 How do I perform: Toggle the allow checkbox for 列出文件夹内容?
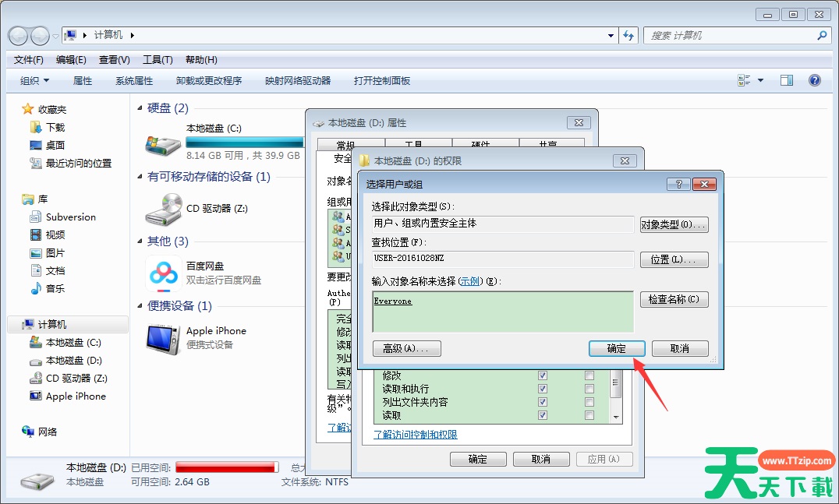(543, 403)
